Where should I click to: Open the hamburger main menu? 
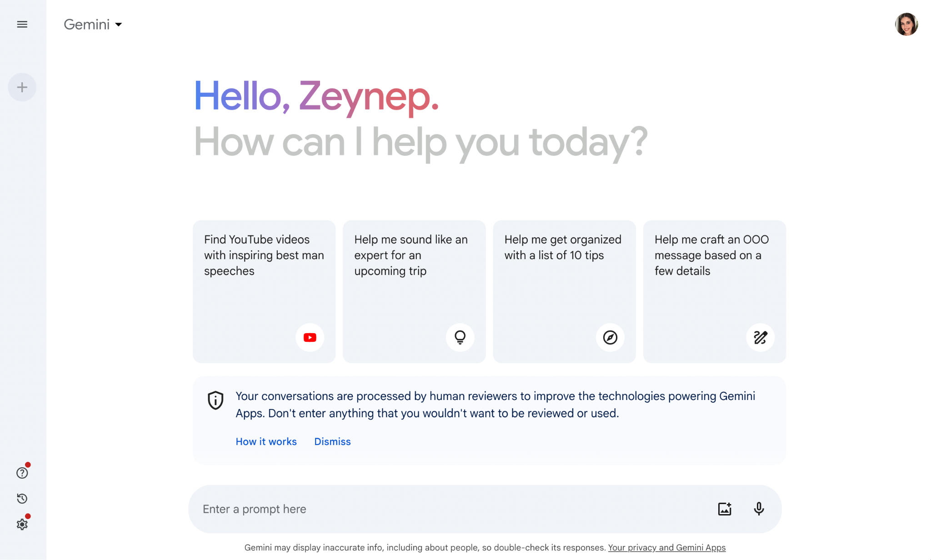(22, 25)
